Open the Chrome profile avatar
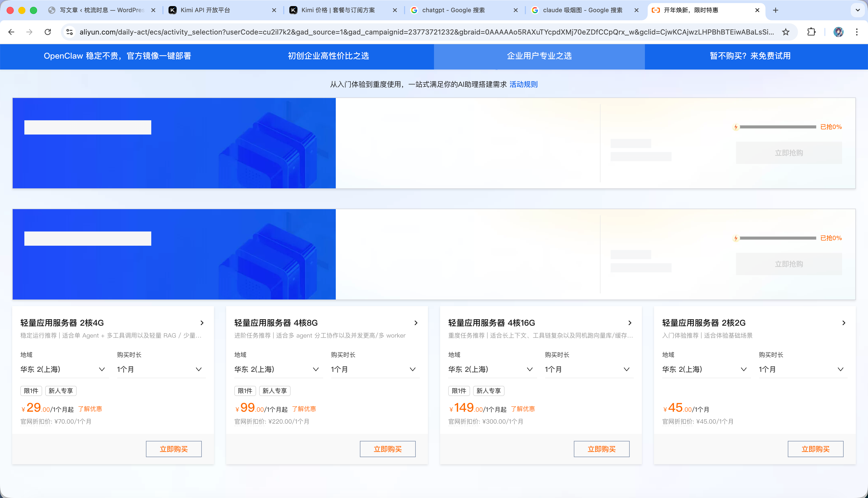The height and width of the screenshot is (498, 868). [838, 32]
